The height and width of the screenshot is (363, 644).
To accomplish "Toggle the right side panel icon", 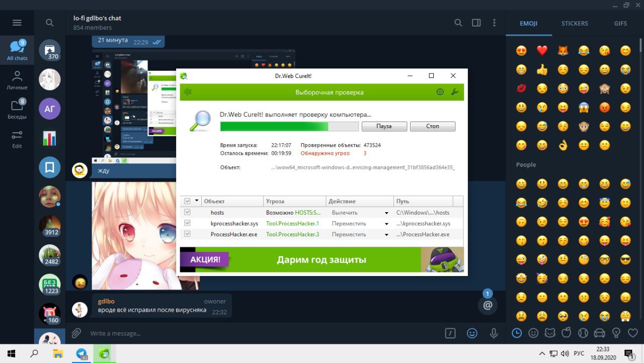I will click(476, 23).
